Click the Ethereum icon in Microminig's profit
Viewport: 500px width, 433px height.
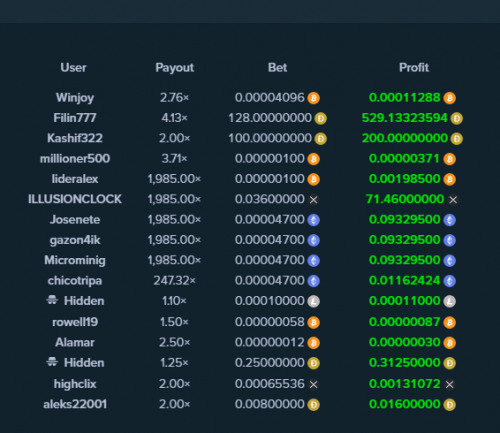[449, 261]
